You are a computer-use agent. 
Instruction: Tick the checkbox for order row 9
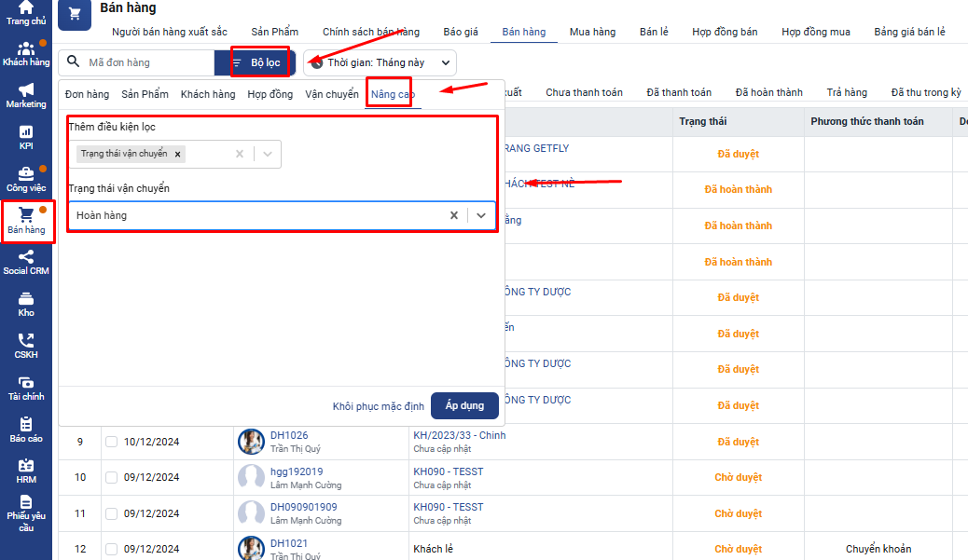pyautogui.click(x=112, y=442)
